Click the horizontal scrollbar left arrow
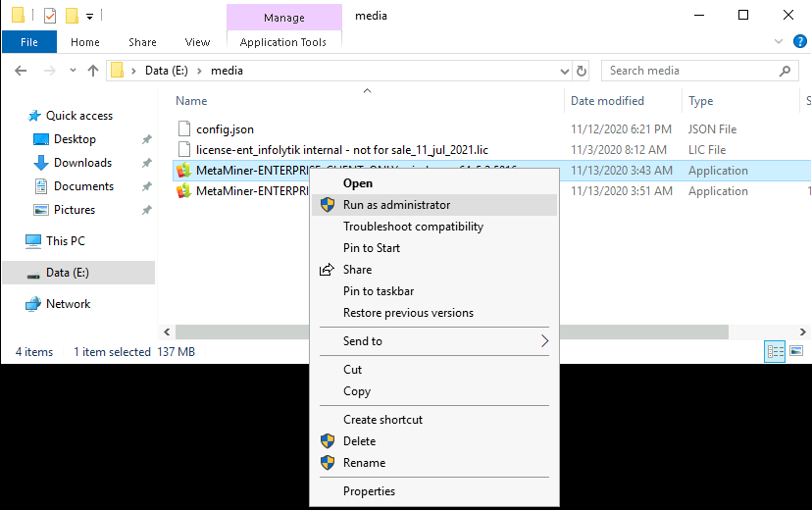Viewport: 812px width, 510px height. pos(167,331)
